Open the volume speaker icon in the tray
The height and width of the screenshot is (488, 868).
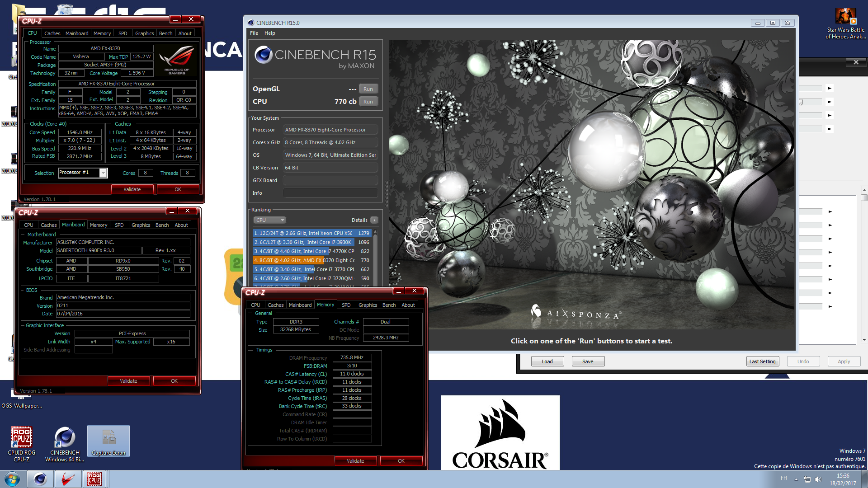tap(818, 479)
